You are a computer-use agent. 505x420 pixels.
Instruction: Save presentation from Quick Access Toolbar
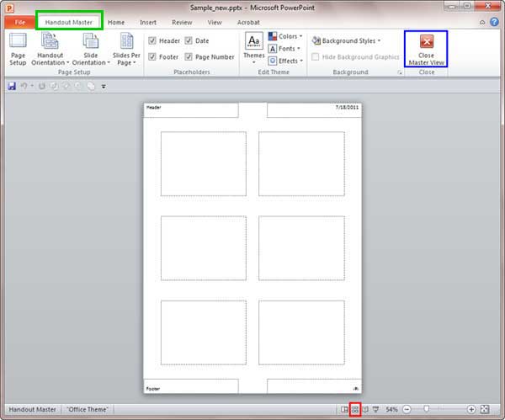(x=12, y=86)
